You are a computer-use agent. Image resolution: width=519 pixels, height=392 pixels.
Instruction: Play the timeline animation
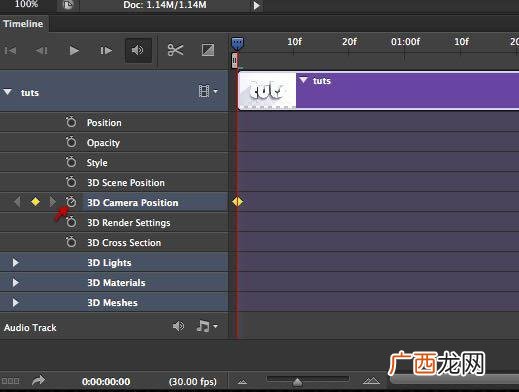[74, 51]
